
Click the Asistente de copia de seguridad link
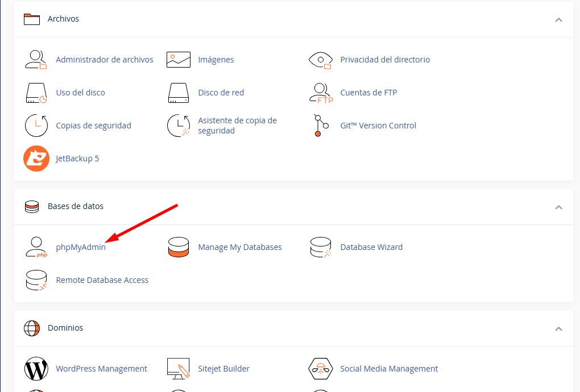[x=237, y=125]
